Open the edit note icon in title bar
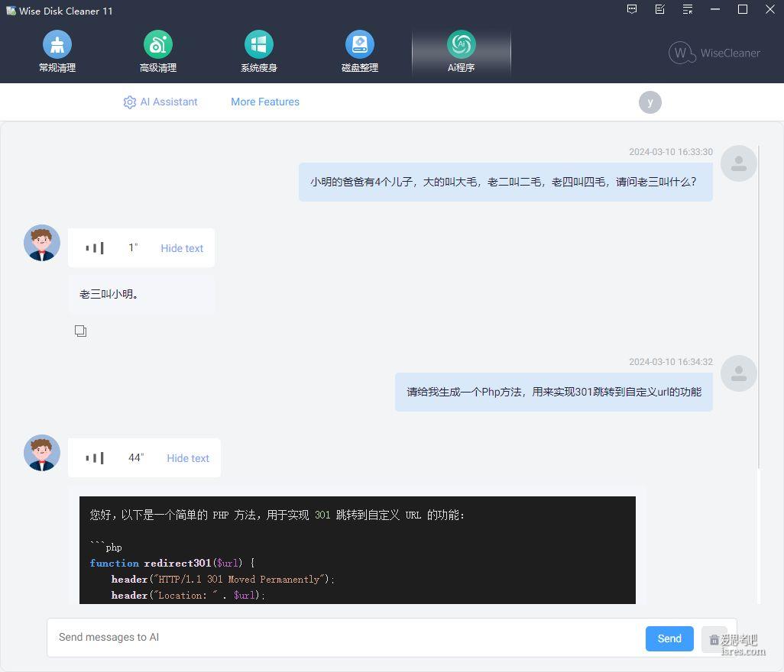Screen dimensions: 784x672 660,9
